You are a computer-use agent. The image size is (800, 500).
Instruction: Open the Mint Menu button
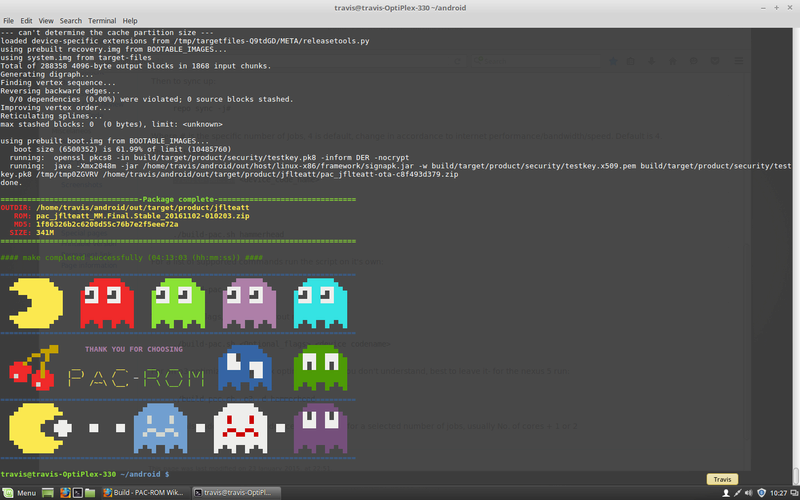[19, 493]
